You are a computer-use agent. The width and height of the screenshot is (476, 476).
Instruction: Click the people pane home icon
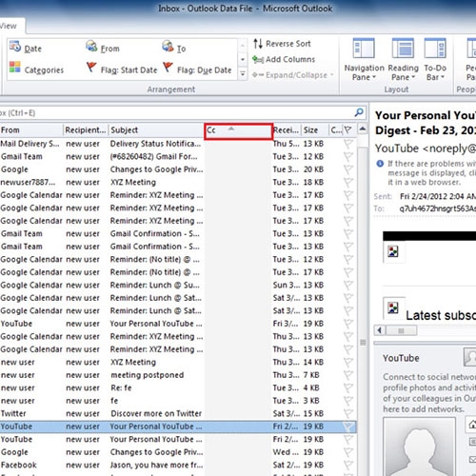[x=471, y=425]
